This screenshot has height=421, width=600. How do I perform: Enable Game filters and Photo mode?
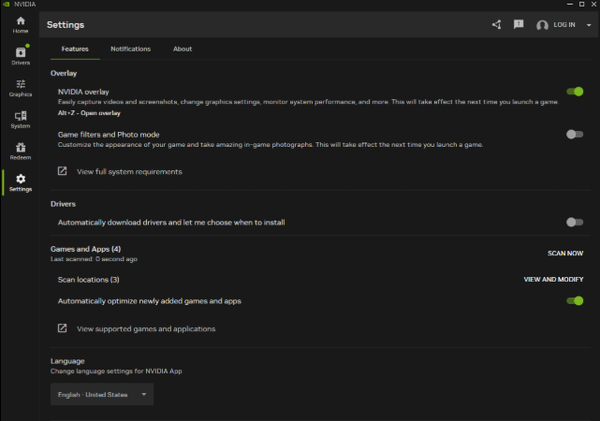574,134
